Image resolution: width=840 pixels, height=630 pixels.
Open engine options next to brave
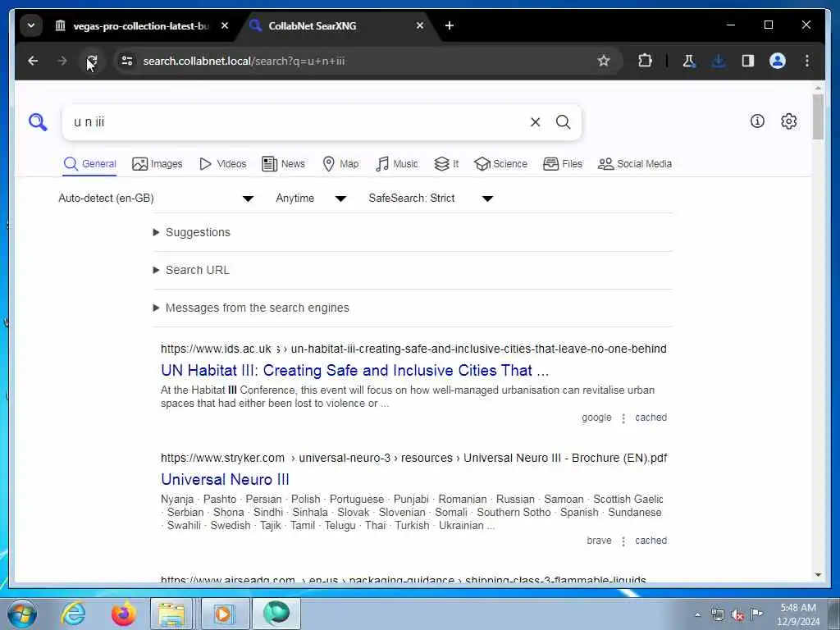pos(623,541)
